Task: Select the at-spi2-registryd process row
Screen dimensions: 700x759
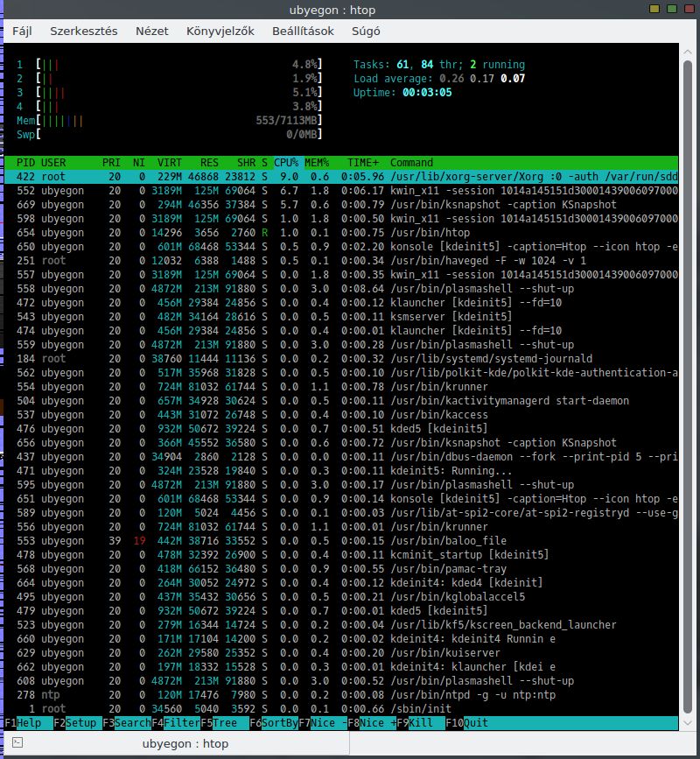Action: point(341,513)
